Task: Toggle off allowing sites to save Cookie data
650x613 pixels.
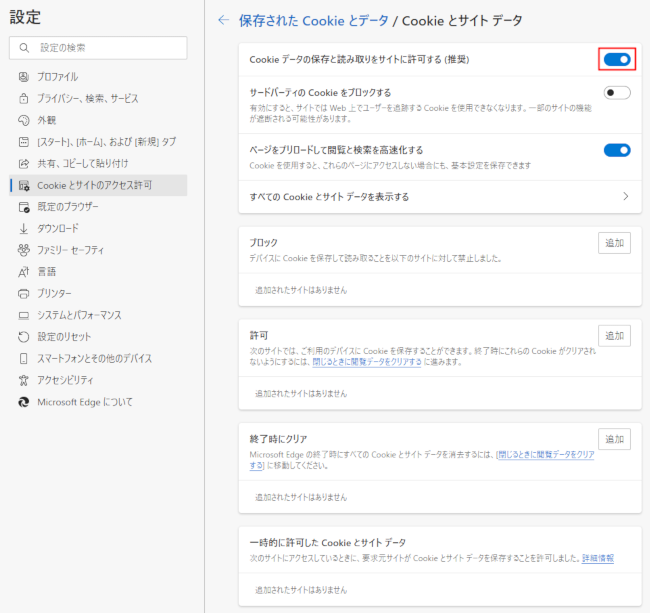Action: pos(617,60)
